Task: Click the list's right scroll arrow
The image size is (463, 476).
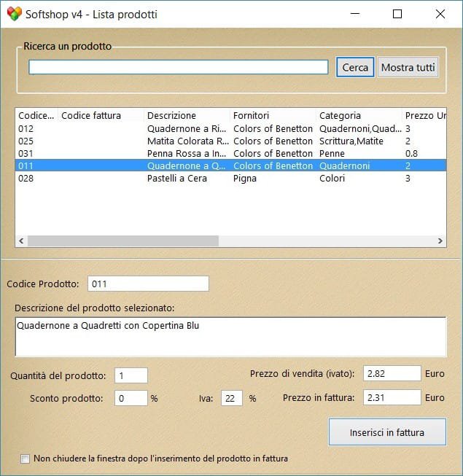Action: (440, 241)
